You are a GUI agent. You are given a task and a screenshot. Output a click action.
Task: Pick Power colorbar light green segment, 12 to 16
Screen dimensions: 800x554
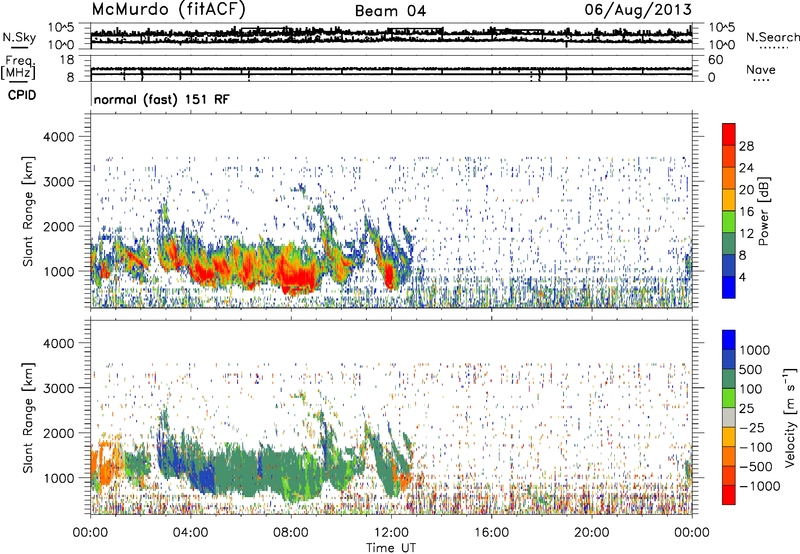point(729,221)
